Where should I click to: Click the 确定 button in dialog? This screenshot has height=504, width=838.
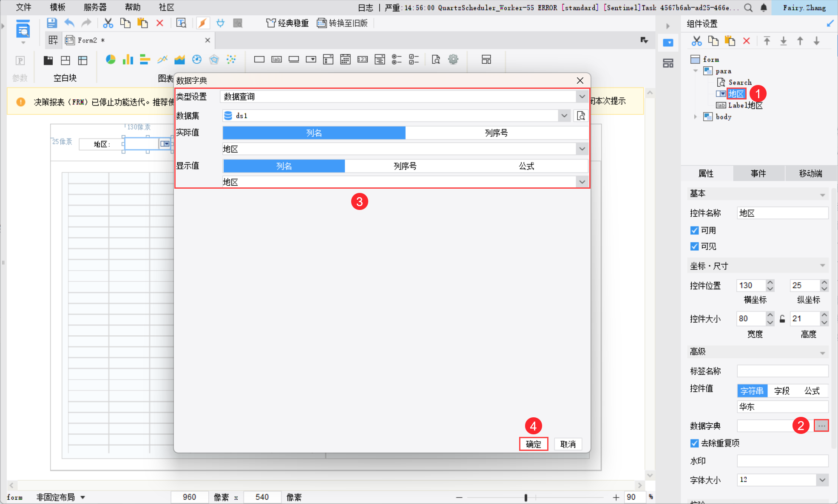point(534,444)
